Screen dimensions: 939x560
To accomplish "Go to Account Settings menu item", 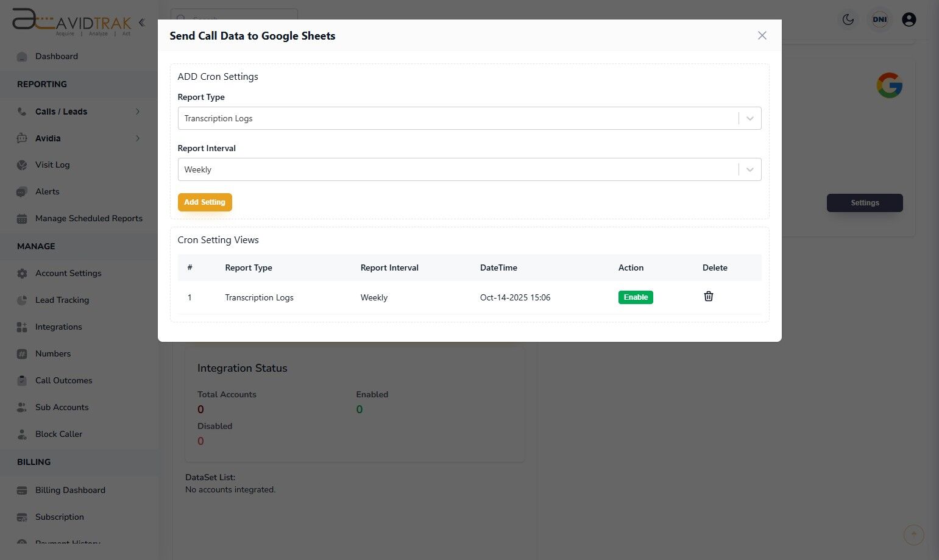I will point(68,273).
